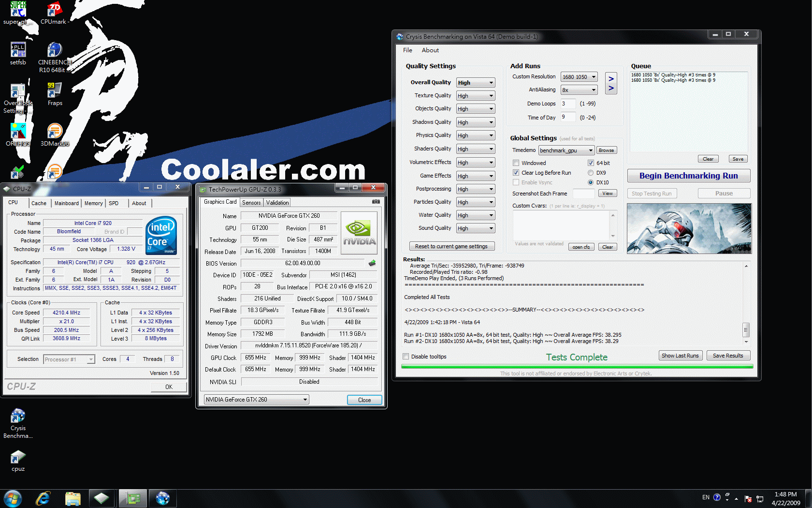Open About menu in Crysis Benchmark
The image size is (812, 508).
pos(430,50)
